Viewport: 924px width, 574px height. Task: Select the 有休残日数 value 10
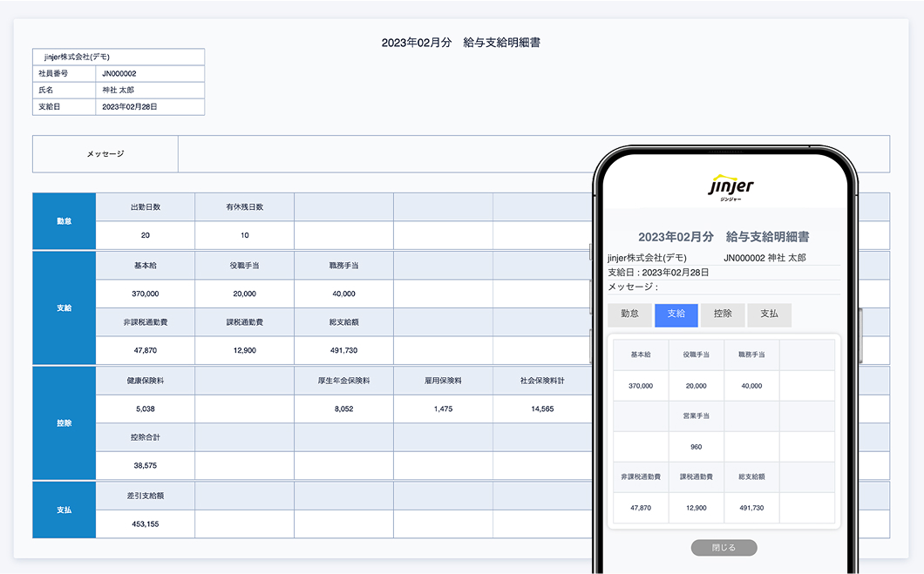pos(244,235)
